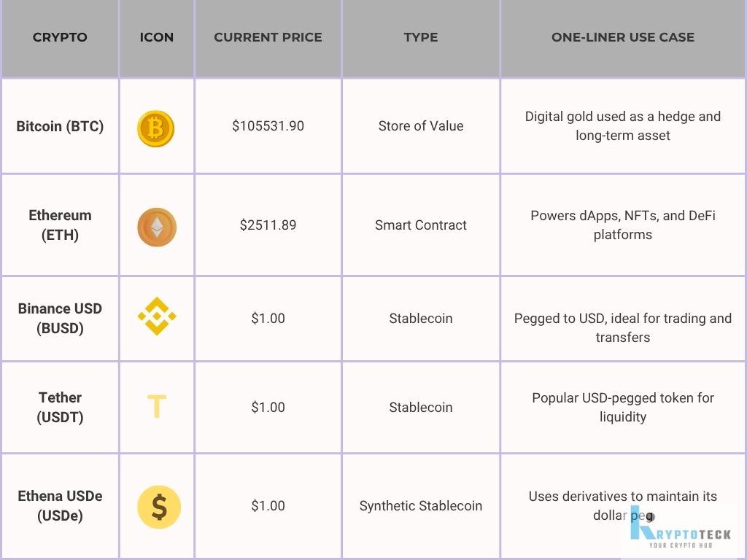The width and height of the screenshot is (747, 560).
Task: Click the Ethereum coin icon
Action: pyautogui.click(x=157, y=227)
